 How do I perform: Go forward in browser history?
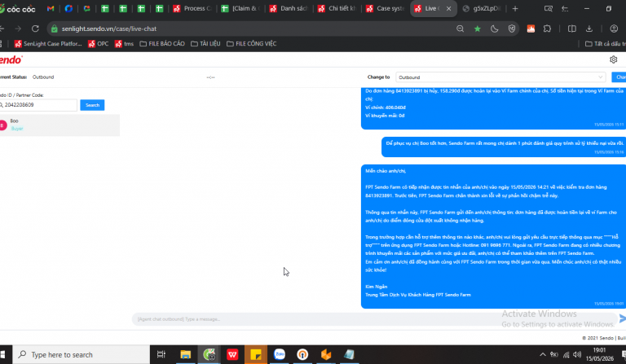(x=18, y=29)
